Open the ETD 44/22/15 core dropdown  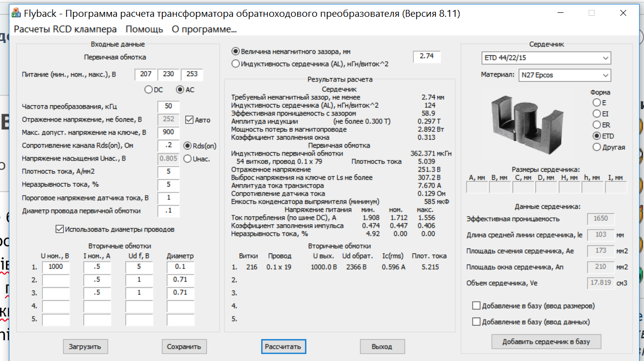[x=546, y=58]
